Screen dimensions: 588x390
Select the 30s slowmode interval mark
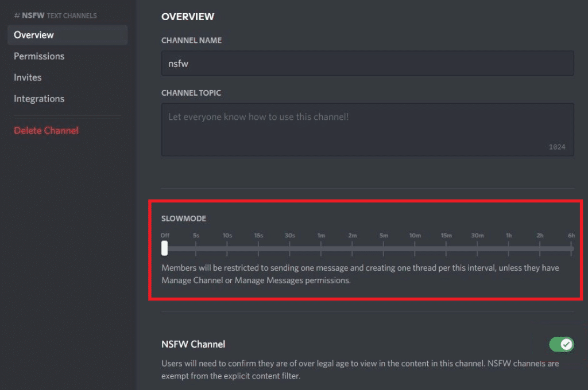click(x=289, y=248)
